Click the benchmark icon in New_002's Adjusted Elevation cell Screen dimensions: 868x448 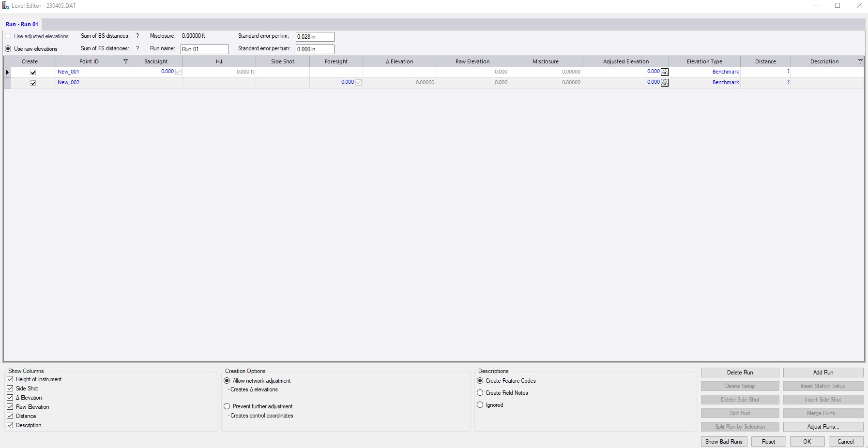pos(665,82)
